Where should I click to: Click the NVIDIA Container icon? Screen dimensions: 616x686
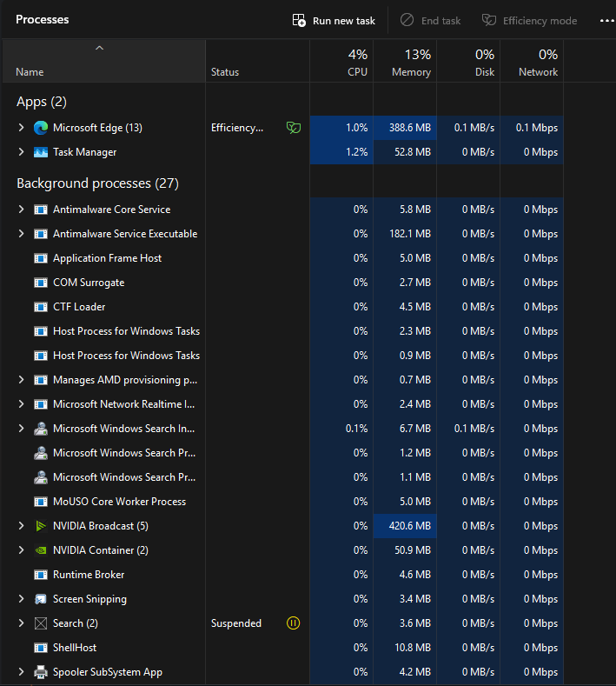(x=40, y=550)
